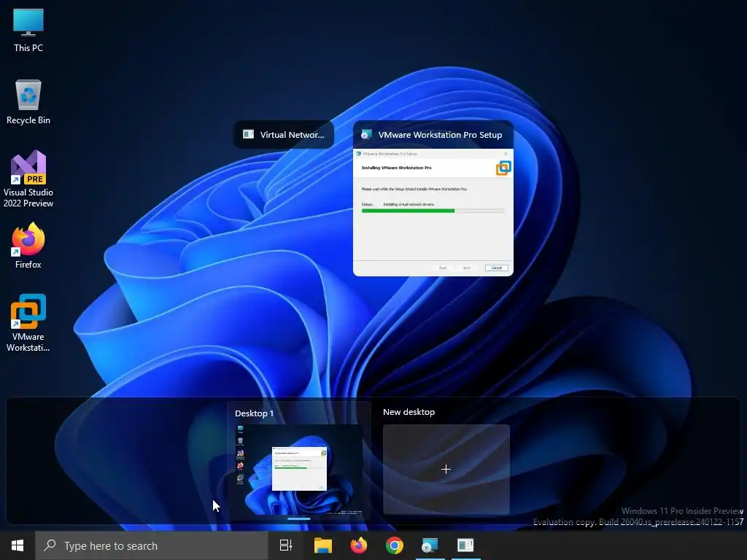Launch Visual Studio 2022 Preview shortcut
Viewport: 747px width, 560px height.
(28, 179)
